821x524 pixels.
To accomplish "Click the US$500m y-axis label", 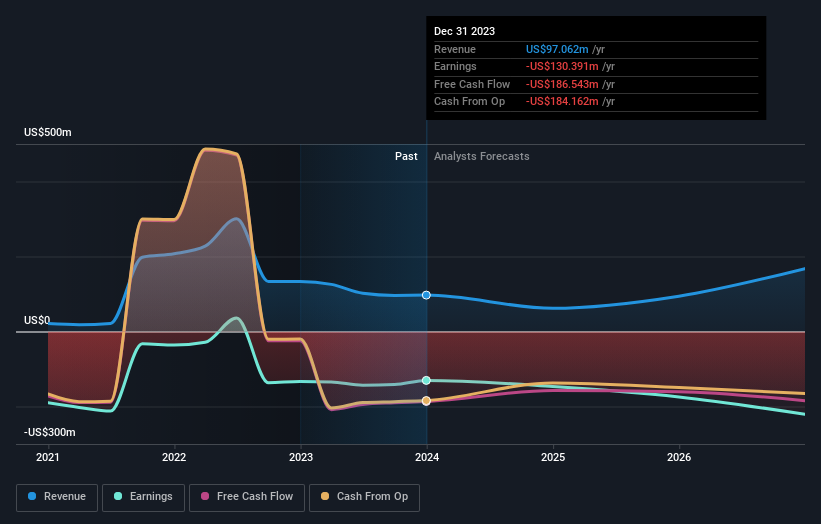I will (48, 132).
